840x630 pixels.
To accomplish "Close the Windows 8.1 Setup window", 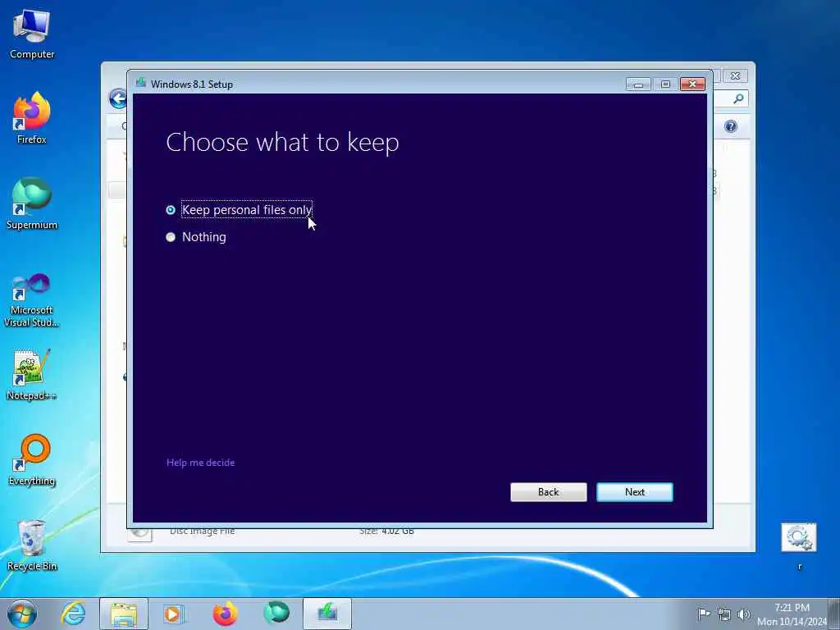I will (692, 84).
